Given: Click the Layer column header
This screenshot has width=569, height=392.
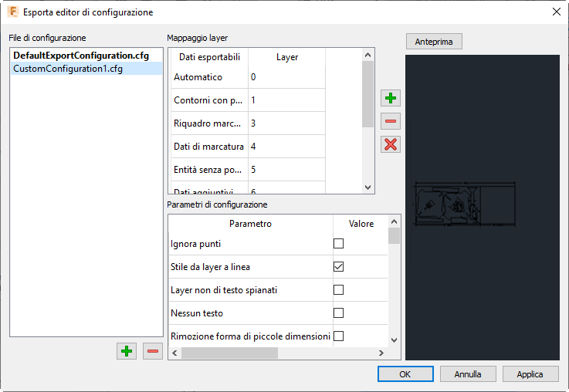Looking at the screenshot, I should click(286, 57).
